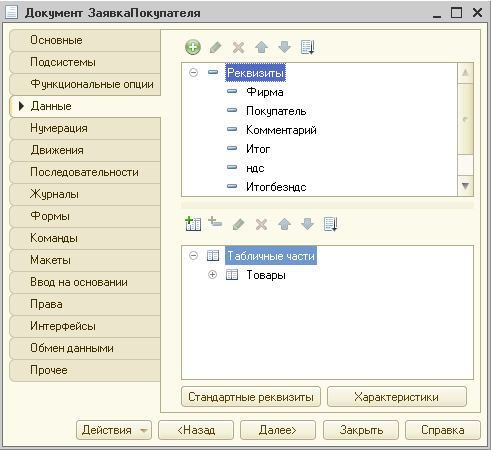Image resolution: width=491 pixels, height=450 pixels.
Task: Add a new attribute with green plus icon
Action: 193,47
